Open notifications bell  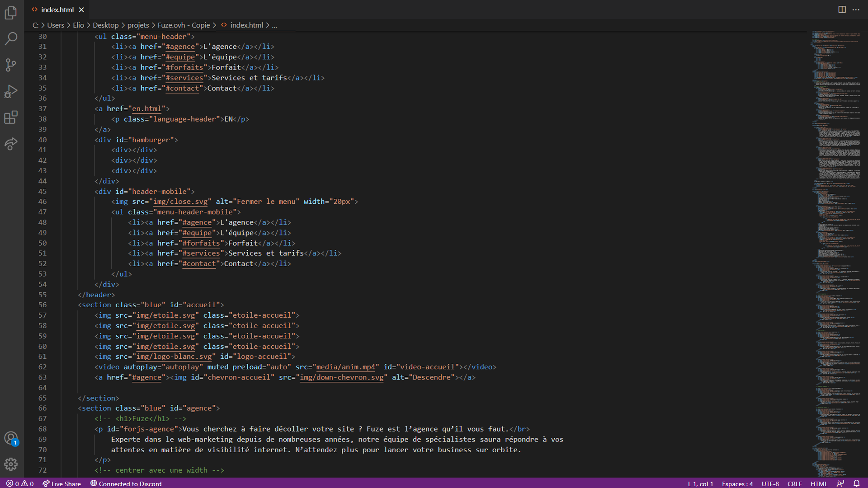pos(856,483)
